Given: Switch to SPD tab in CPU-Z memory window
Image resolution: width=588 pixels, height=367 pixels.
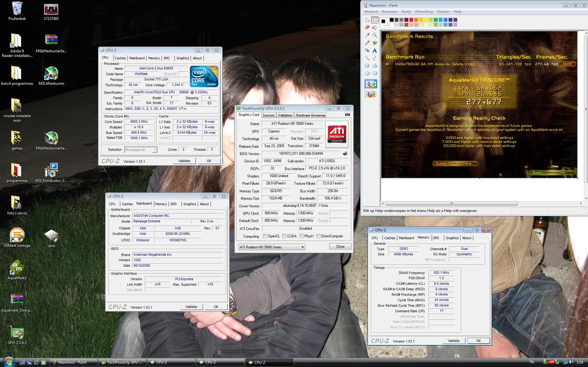Looking at the screenshot, I should coord(436,238).
